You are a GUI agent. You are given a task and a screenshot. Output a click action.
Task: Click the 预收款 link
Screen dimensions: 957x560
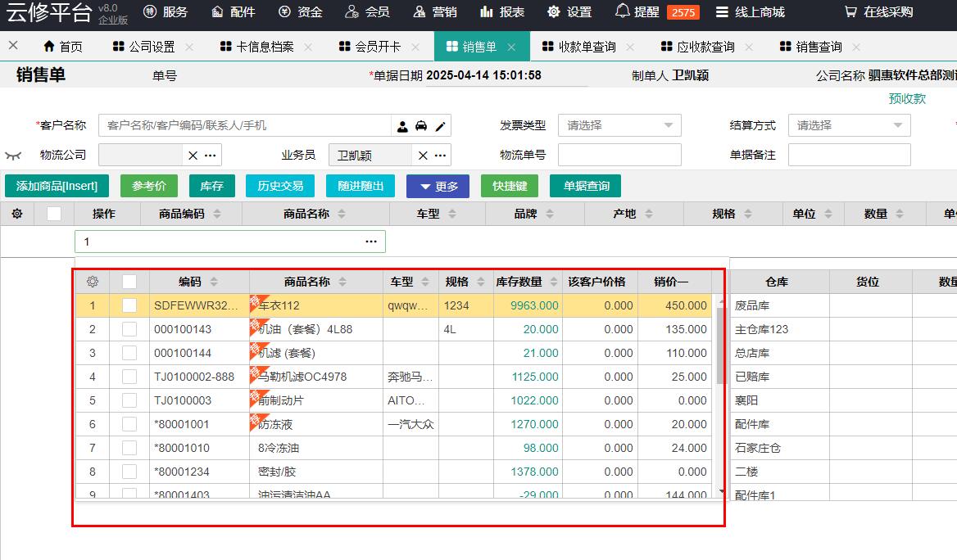point(907,98)
